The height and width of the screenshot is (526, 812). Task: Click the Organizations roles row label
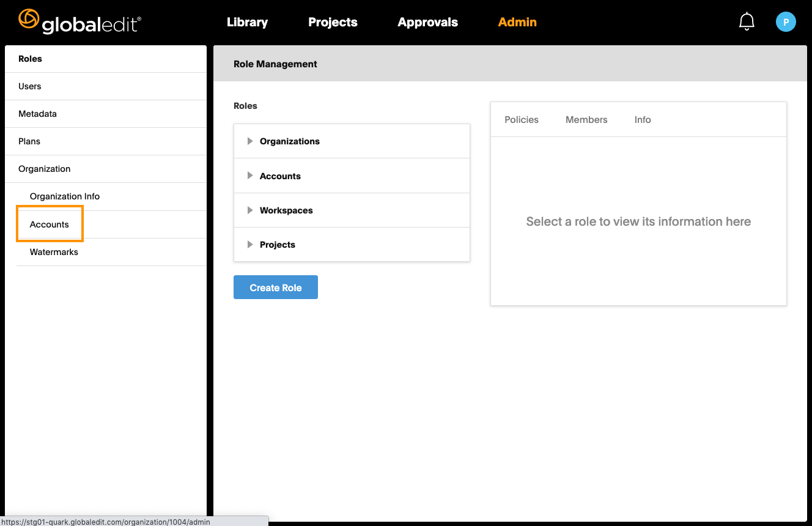click(x=290, y=141)
